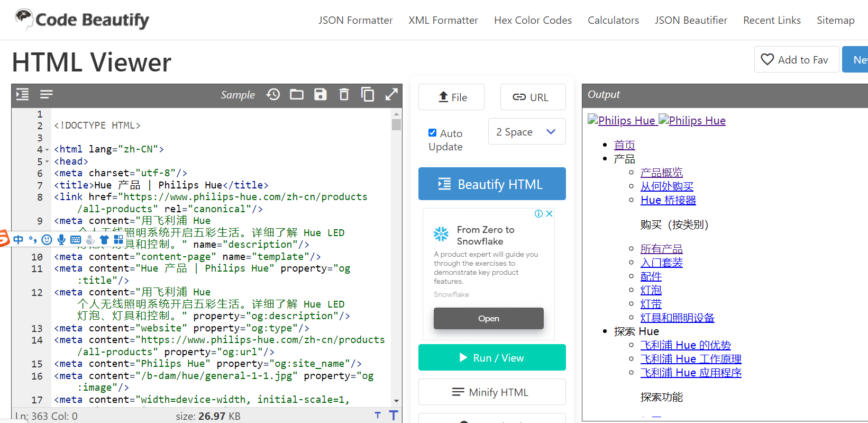Click the 产品概览 link in output
868x423 pixels.
(661, 173)
